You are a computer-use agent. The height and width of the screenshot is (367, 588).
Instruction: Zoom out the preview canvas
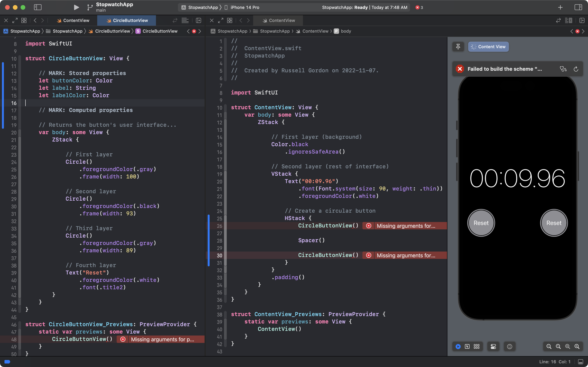click(x=549, y=346)
